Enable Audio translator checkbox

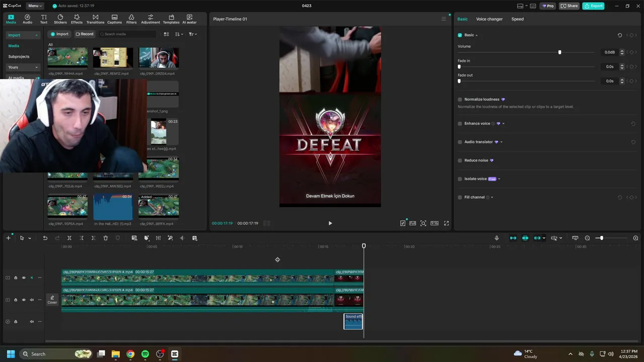[460, 142]
